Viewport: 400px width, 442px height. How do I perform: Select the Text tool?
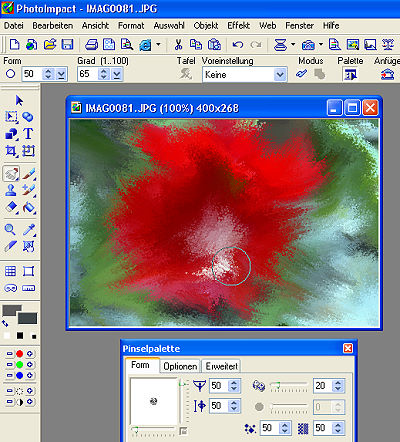point(28,134)
